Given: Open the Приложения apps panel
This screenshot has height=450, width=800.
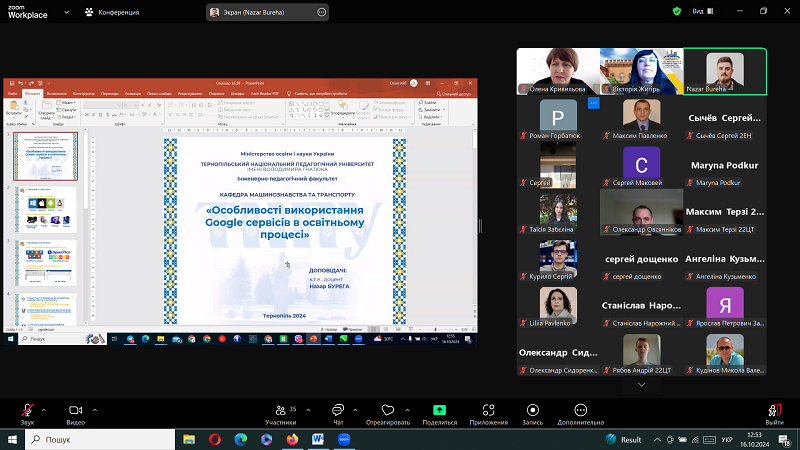Looking at the screenshot, I should click(488, 414).
